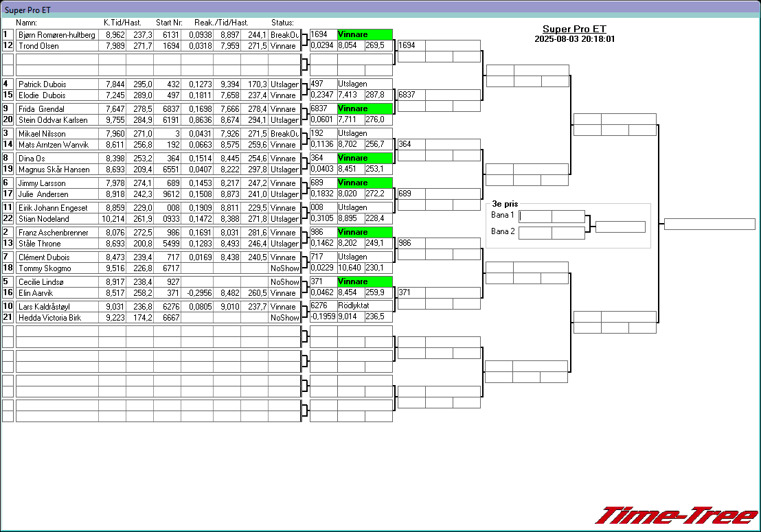Click the underlined Super Pro ET heading

pyautogui.click(x=574, y=29)
